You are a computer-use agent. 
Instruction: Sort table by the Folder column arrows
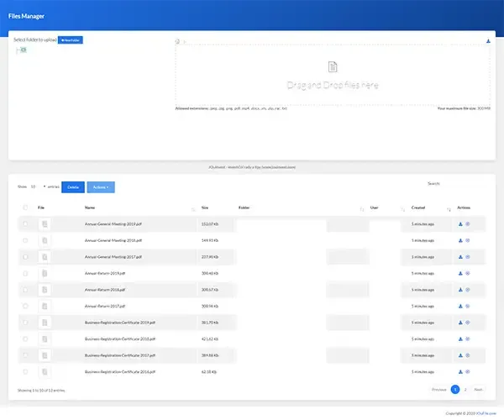pos(361,209)
